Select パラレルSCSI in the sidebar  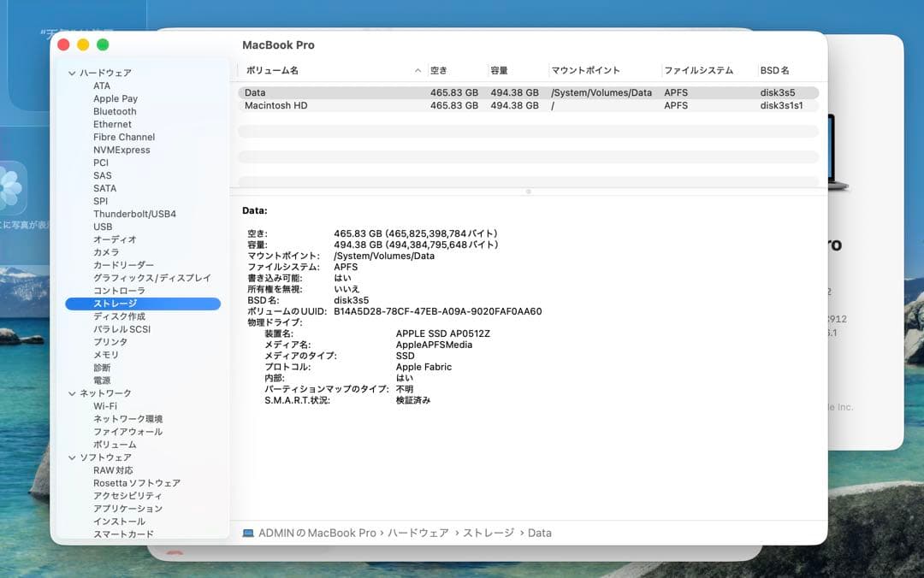(122, 329)
